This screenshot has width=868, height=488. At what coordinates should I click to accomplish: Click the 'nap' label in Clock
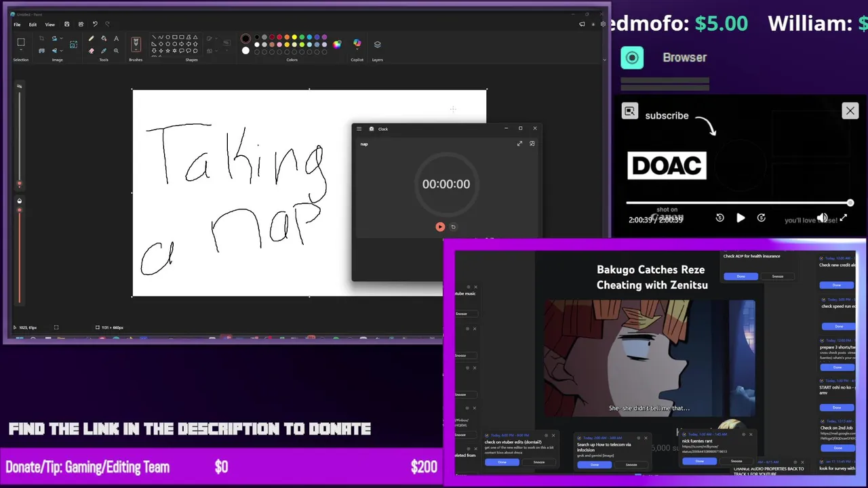pyautogui.click(x=364, y=144)
